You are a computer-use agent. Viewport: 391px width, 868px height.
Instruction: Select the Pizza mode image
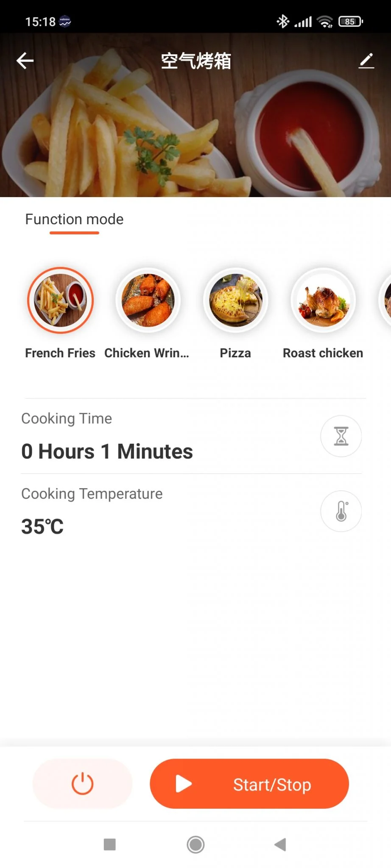(235, 300)
